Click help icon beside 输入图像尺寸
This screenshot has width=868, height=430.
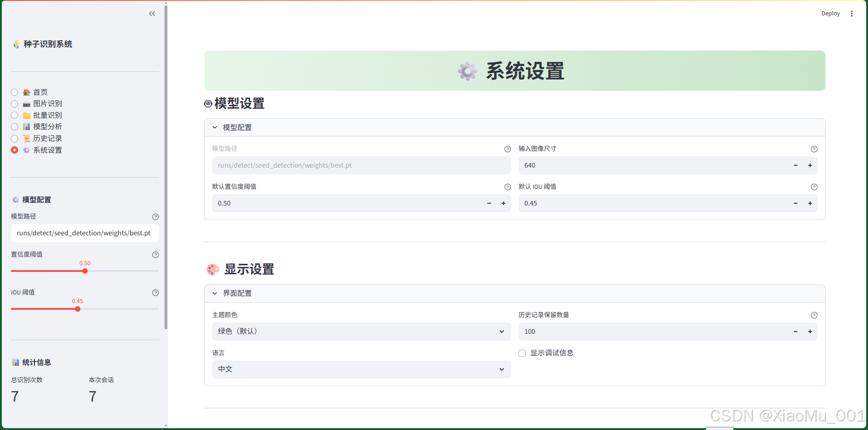coord(814,149)
